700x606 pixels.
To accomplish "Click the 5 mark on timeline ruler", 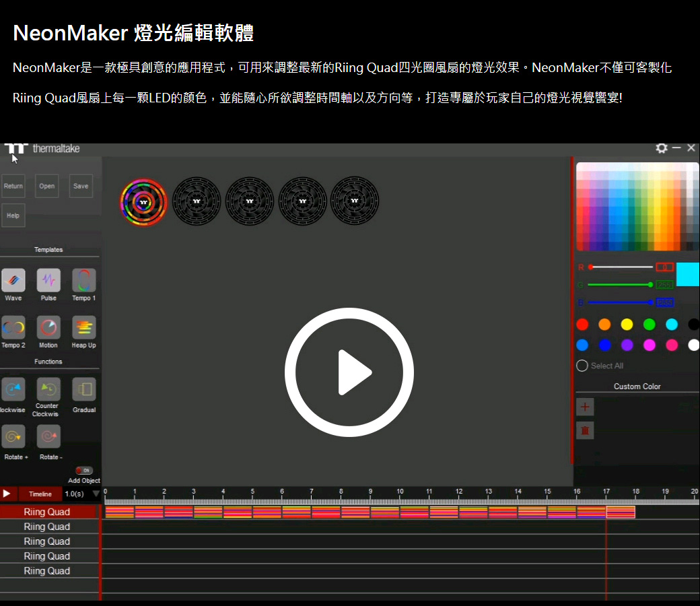I will [252, 492].
